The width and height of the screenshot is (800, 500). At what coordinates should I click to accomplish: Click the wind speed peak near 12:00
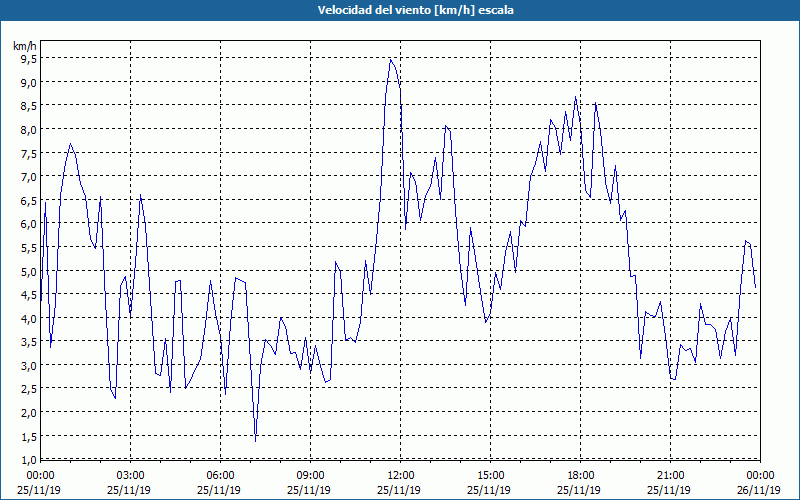point(390,60)
